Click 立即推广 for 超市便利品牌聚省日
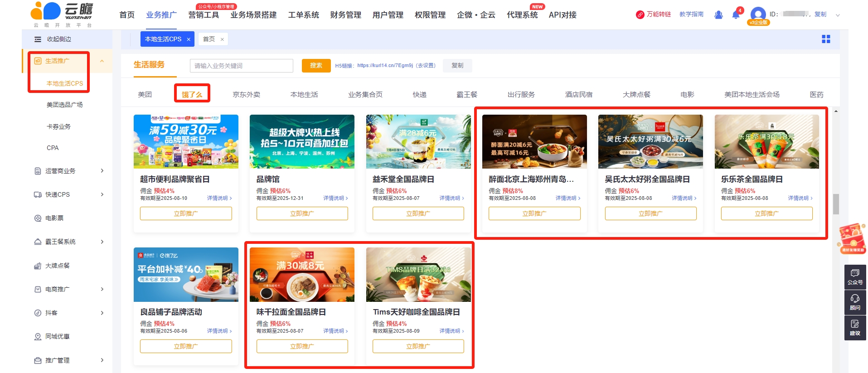 [x=186, y=213]
